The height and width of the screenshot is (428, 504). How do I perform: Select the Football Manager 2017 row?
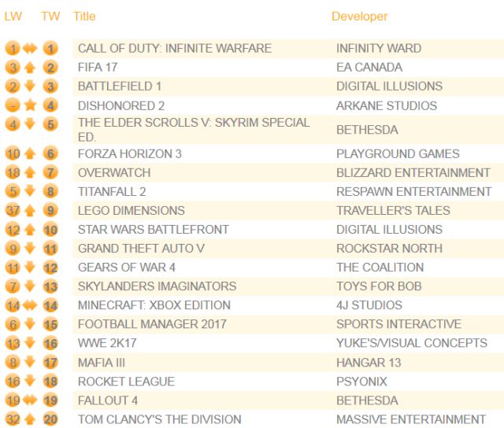coord(152,324)
